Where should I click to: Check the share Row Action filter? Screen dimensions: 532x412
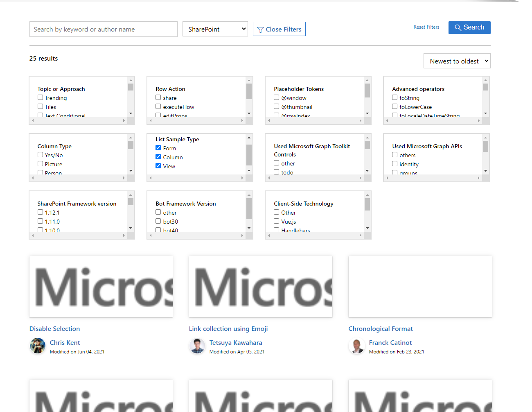(158, 97)
